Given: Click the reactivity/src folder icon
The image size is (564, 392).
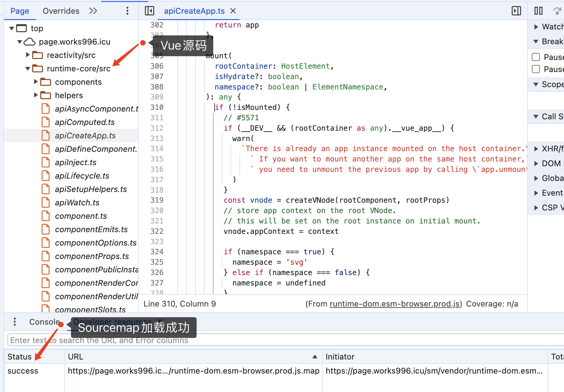Looking at the screenshot, I should pyautogui.click(x=38, y=55).
